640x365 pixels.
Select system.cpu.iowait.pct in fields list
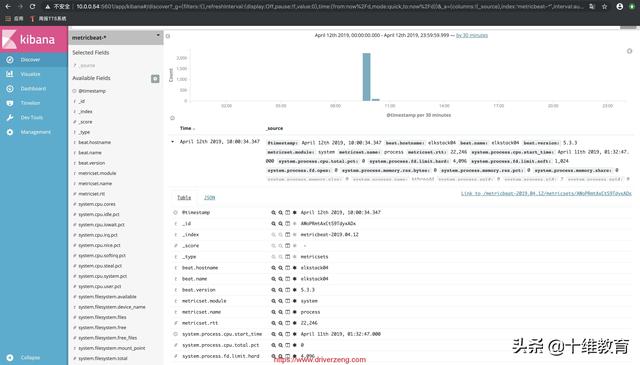click(101, 225)
